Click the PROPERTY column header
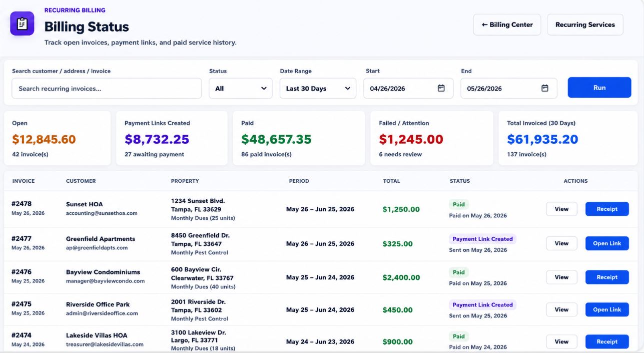The image size is (644, 353). [185, 181]
